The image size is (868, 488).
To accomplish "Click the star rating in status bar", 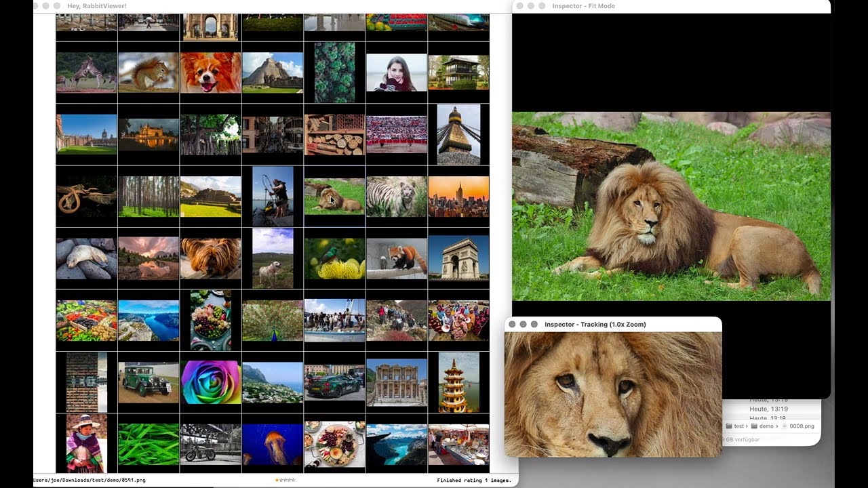I will (285, 480).
